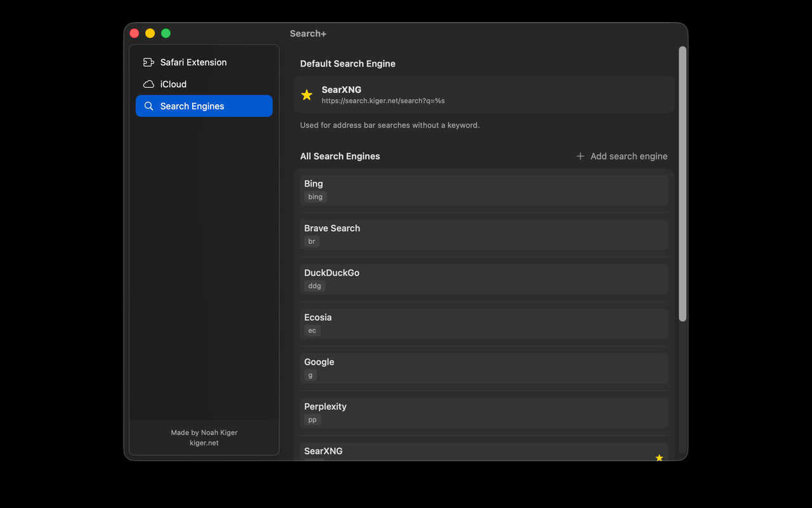The image size is (812, 508).
Task: Click the yellow star beside SearXNG default
Action: [x=307, y=95]
